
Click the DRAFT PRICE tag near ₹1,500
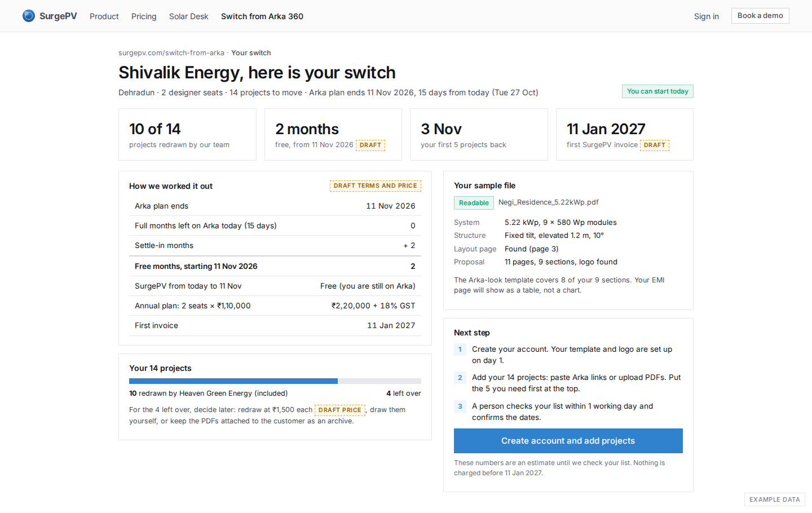tap(340, 410)
